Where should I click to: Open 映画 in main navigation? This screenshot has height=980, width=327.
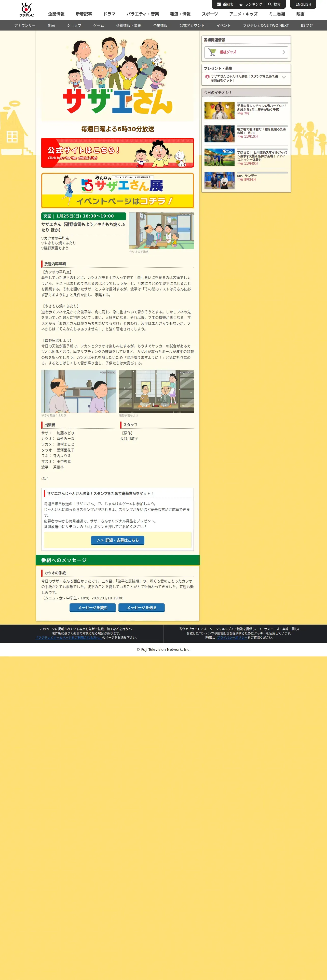tap(300, 14)
